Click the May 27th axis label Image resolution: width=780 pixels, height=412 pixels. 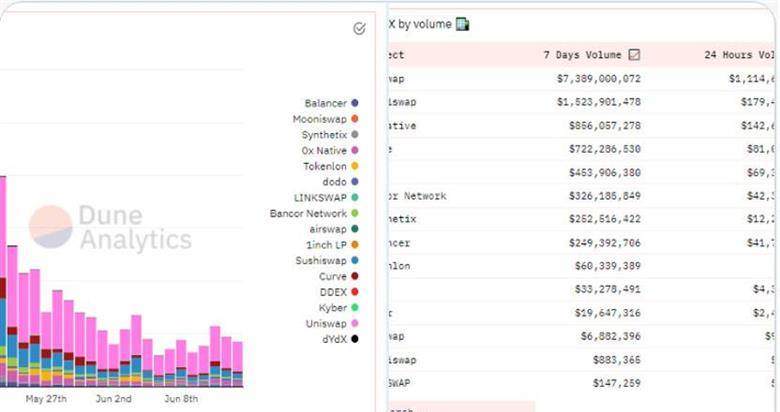click(46, 399)
